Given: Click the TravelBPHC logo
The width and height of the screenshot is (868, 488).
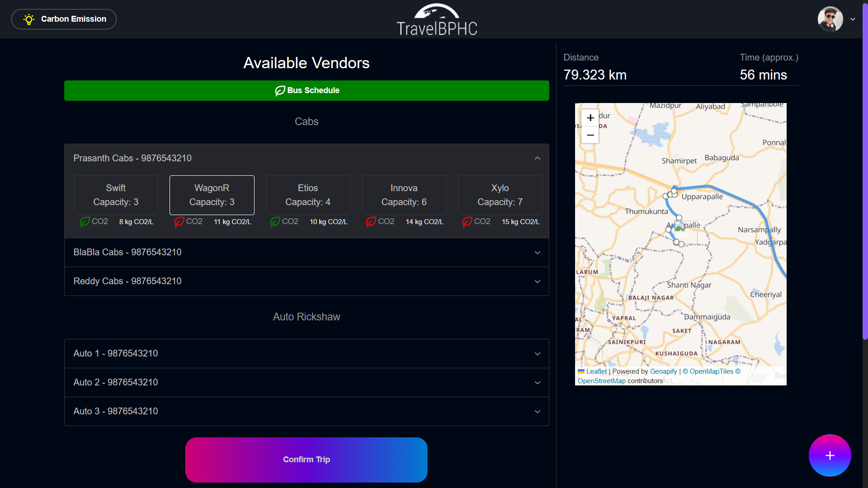Looking at the screenshot, I should [437, 20].
